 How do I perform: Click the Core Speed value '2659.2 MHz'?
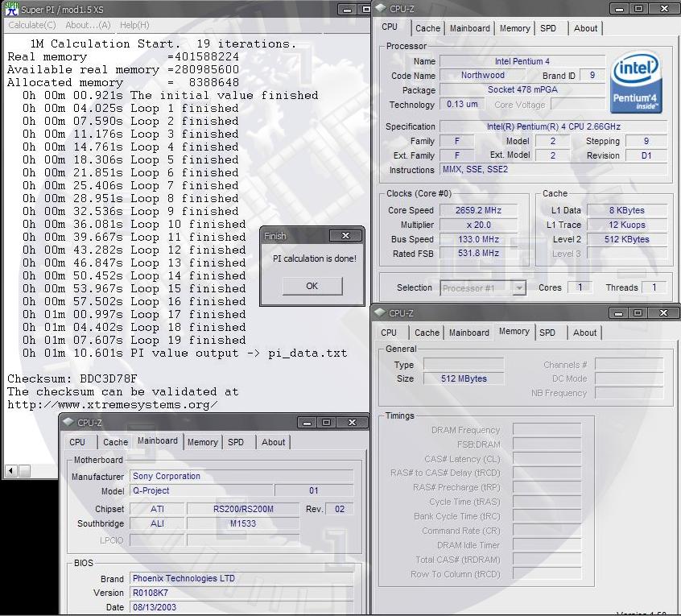[x=478, y=210]
